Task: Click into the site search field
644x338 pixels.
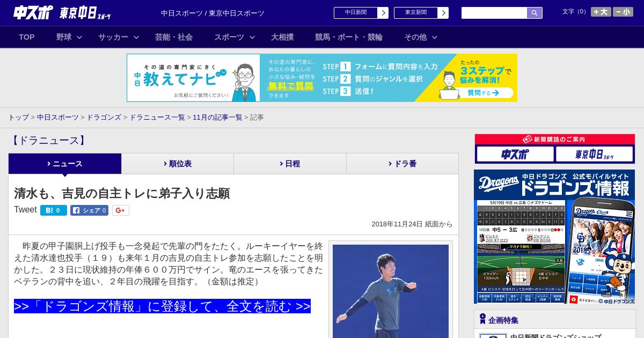Action: click(x=494, y=13)
